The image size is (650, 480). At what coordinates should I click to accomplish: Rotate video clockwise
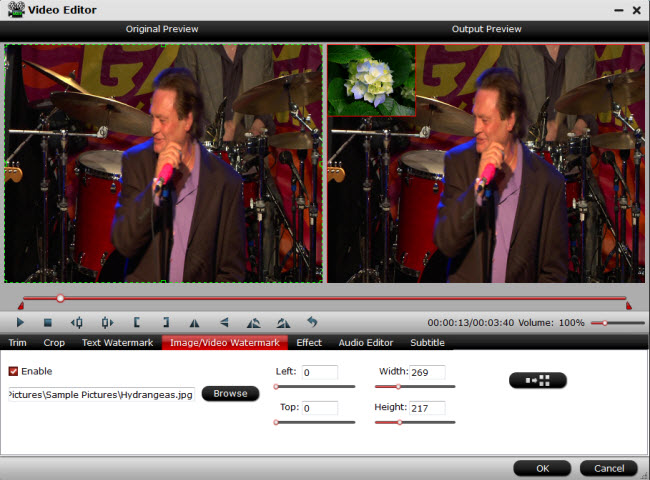284,322
